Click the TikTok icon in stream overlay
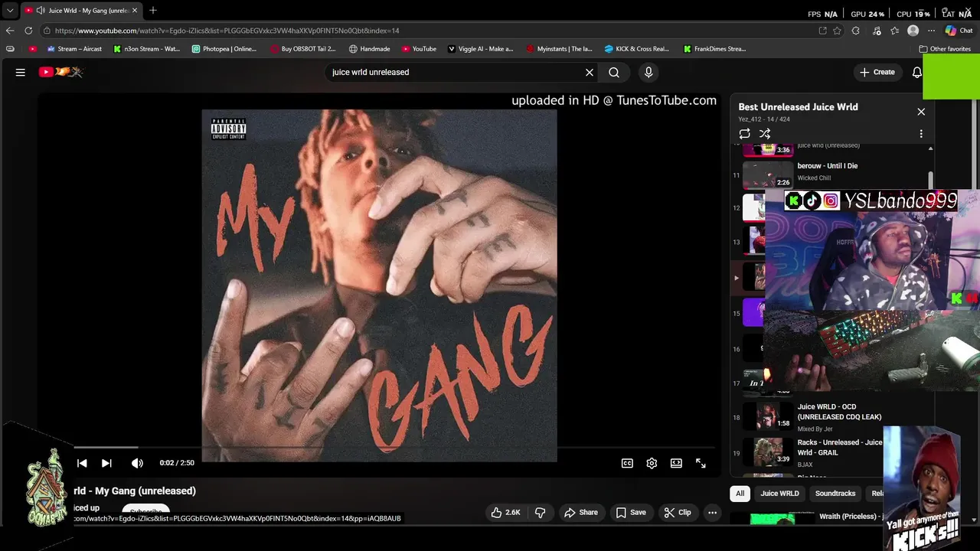This screenshot has height=551, width=980. [812, 201]
